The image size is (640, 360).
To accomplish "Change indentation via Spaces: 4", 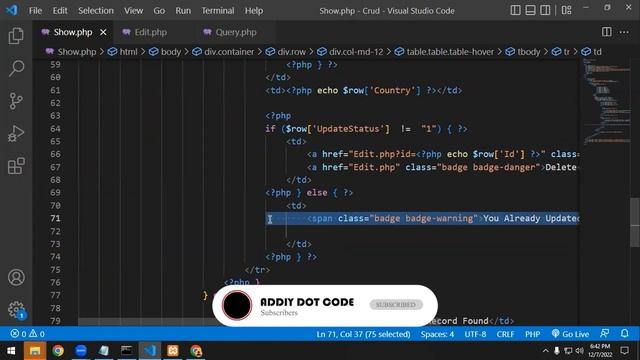I will [437, 334].
